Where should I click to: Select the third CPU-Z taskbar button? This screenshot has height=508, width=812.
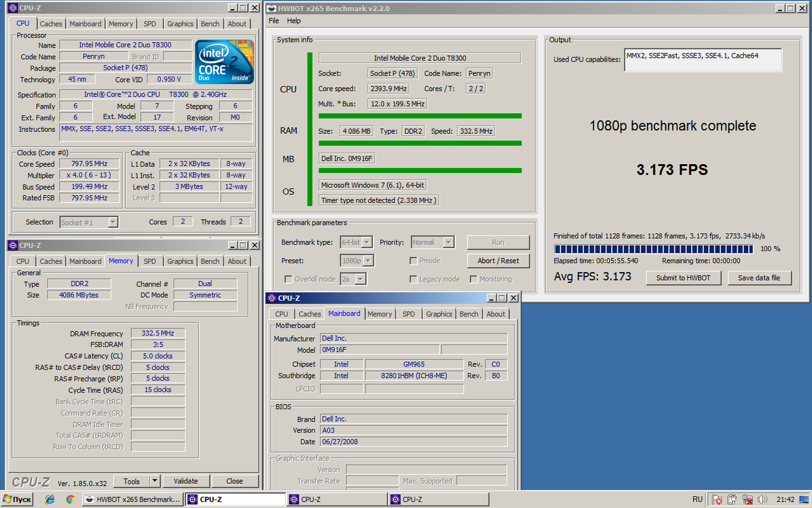[438, 500]
